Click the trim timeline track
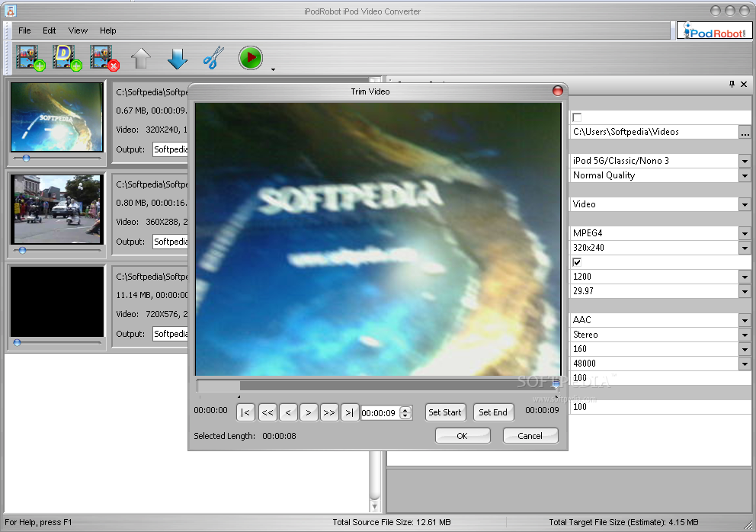This screenshot has width=756, height=532. click(378, 385)
